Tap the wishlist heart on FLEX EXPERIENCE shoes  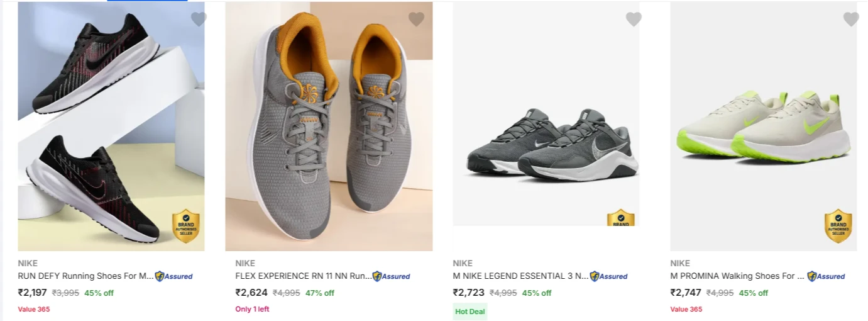(x=416, y=20)
